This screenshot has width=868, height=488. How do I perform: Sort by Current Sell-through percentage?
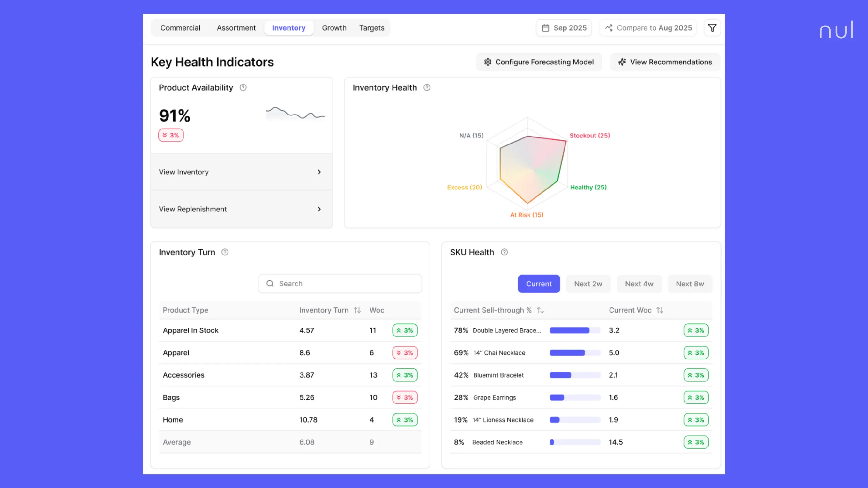[x=541, y=310]
